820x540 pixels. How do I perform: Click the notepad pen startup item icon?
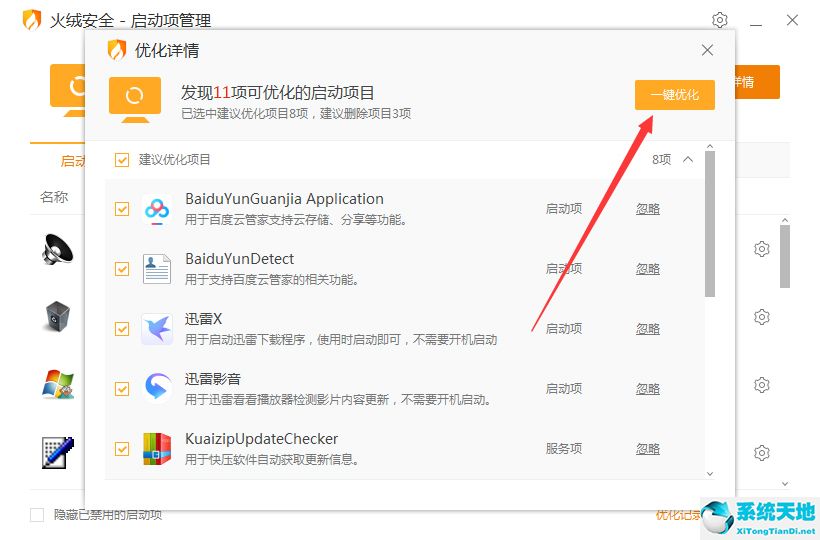(x=58, y=453)
